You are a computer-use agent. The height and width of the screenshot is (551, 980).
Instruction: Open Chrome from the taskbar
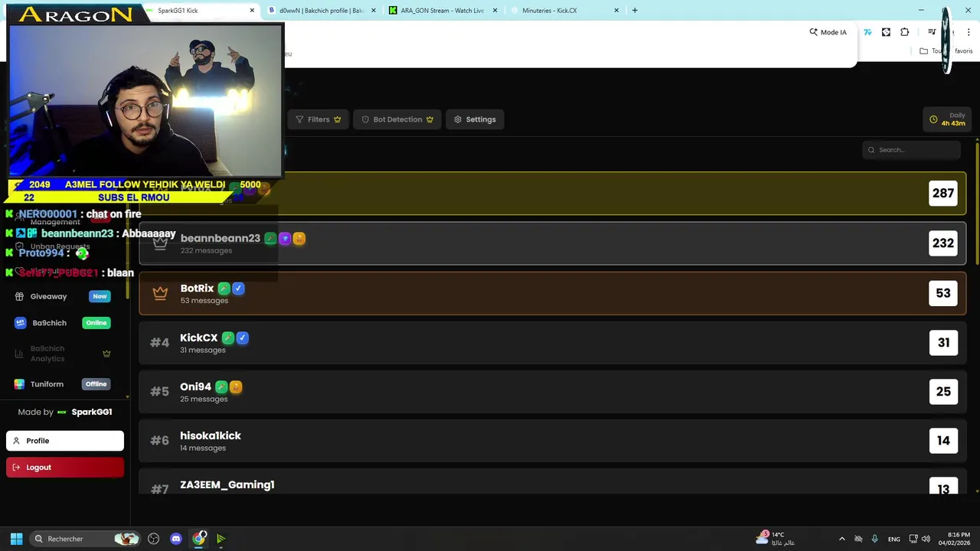pyautogui.click(x=199, y=539)
